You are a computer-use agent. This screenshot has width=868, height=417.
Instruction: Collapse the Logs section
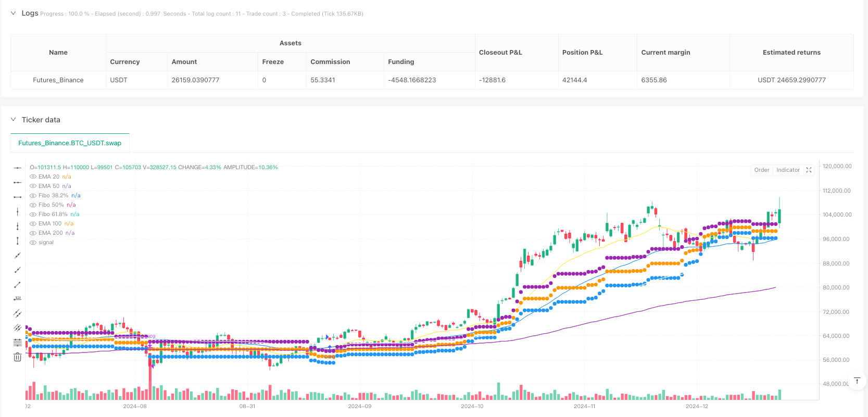point(13,13)
